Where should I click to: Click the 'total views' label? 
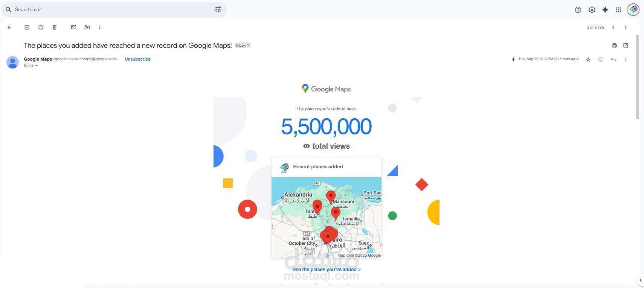(331, 146)
